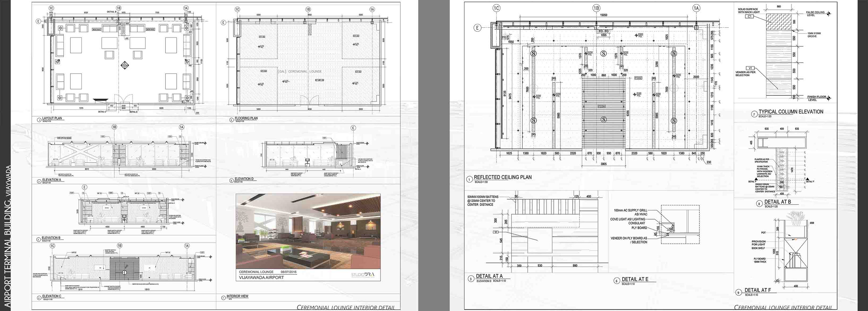Open the FLOORING PLAN title label
Viewport: 868px width, 311px height.
tap(247, 118)
